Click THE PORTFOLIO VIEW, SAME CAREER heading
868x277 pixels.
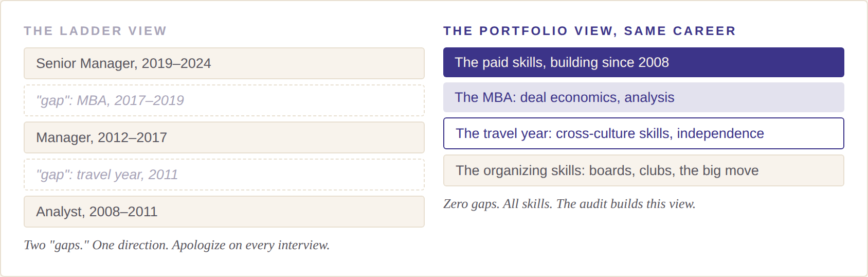(x=590, y=31)
